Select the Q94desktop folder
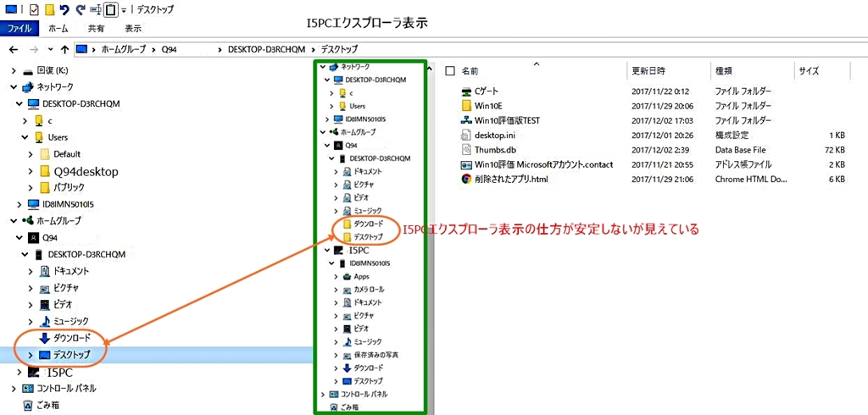The image size is (868, 415). (x=86, y=172)
